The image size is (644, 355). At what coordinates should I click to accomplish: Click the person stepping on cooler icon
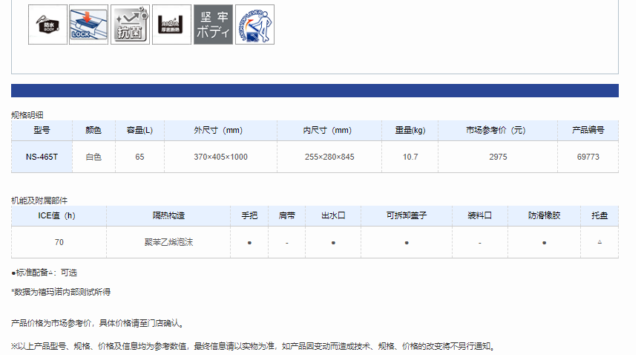coord(254,25)
